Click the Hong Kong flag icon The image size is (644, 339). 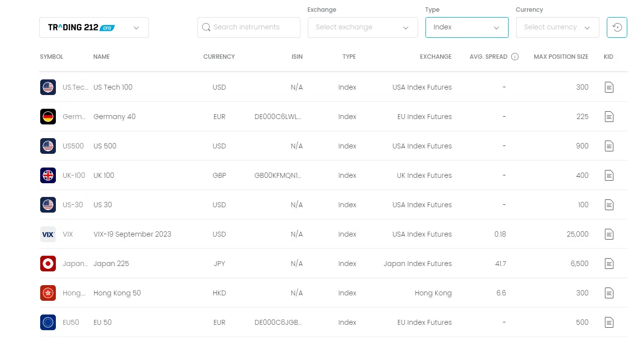48,293
